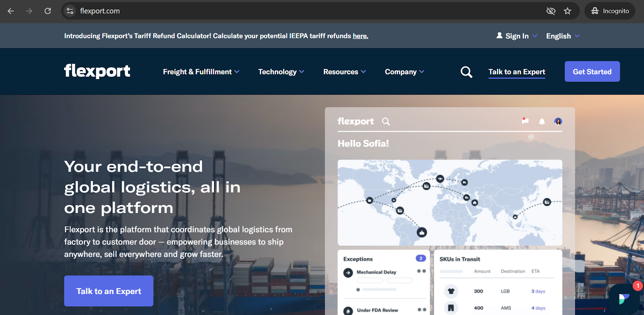The image size is (644, 315).
Task: Click the user avatar in dashboard preview
Action: [558, 121]
